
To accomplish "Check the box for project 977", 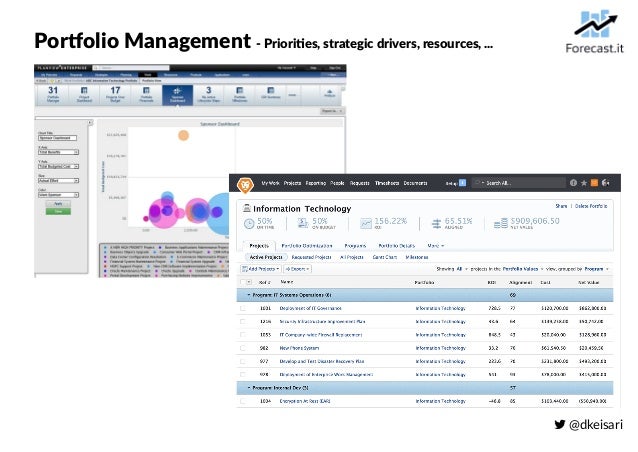I will [x=243, y=361].
